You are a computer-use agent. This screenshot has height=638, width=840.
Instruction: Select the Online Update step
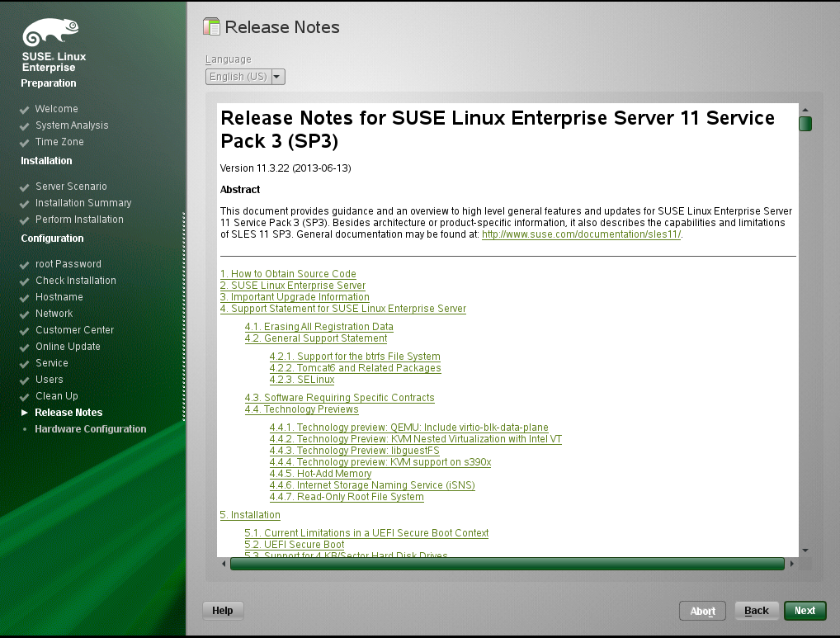(68, 347)
